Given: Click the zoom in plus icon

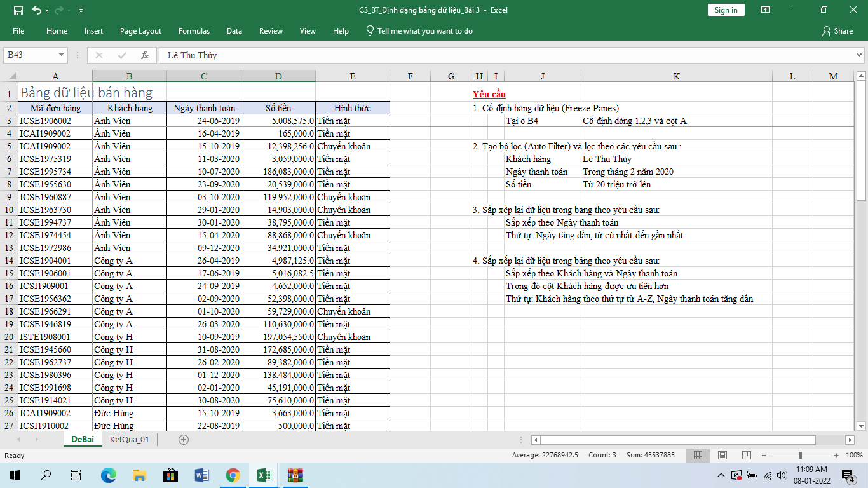Looking at the screenshot, I should pyautogui.click(x=836, y=456).
